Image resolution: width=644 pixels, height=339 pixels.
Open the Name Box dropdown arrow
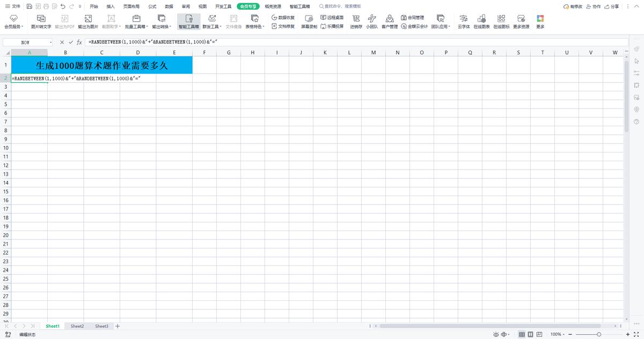coord(51,42)
